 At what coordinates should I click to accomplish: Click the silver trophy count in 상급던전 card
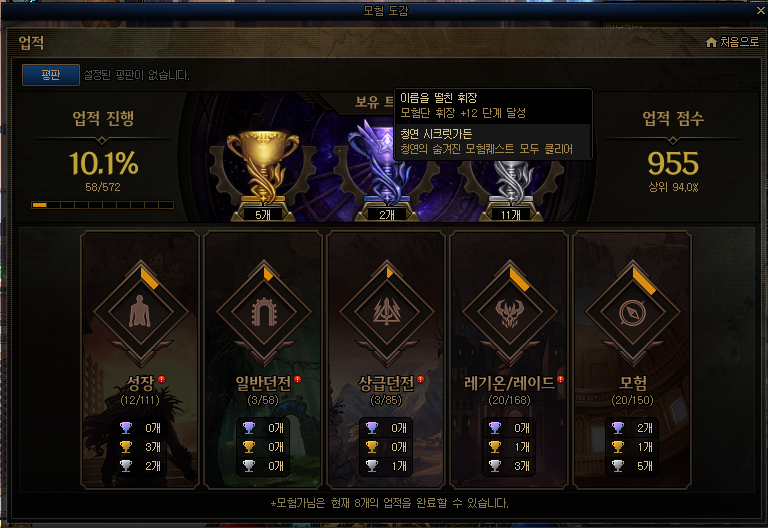tap(399, 466)
